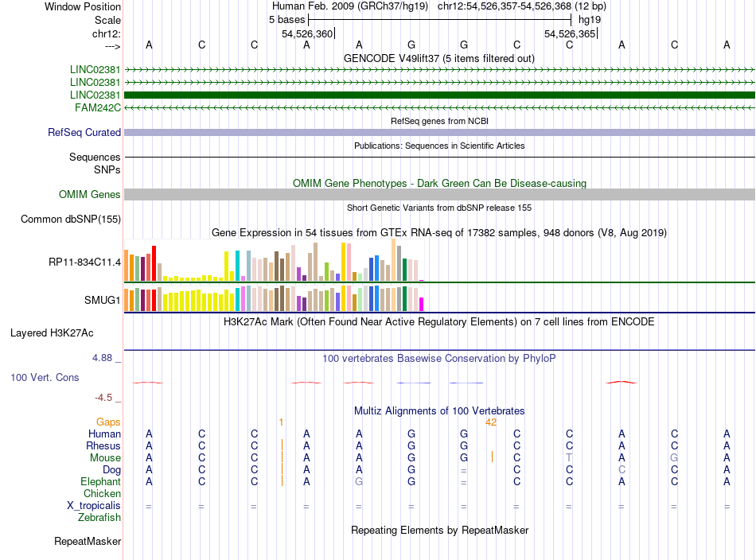Open the RepeatMasker track label

pyautogui.click(x=88, y=542)
